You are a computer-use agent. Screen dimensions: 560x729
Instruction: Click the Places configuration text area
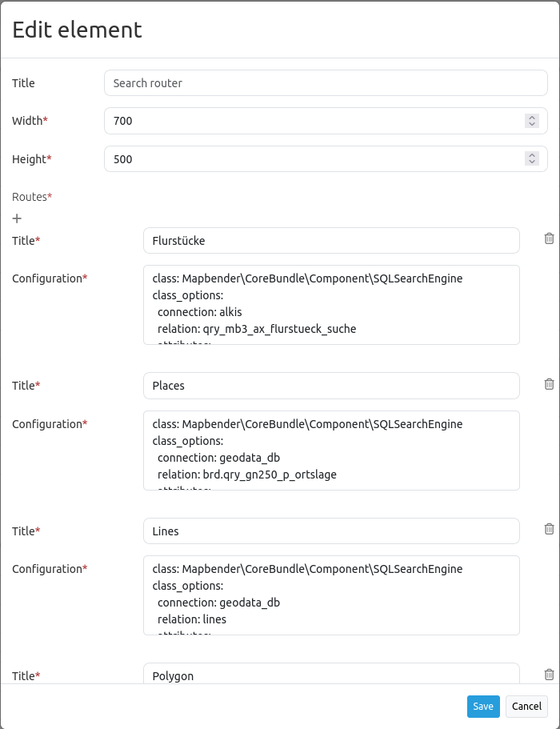331,451
